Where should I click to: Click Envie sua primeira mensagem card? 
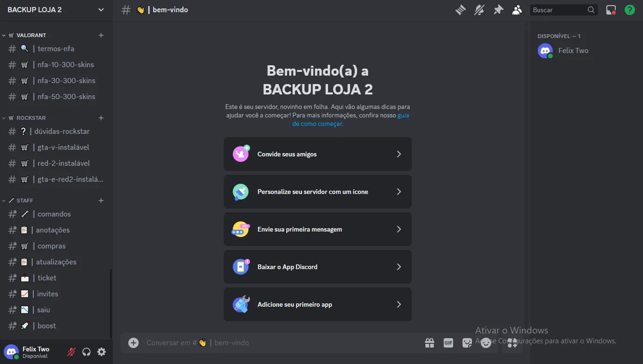318,229
